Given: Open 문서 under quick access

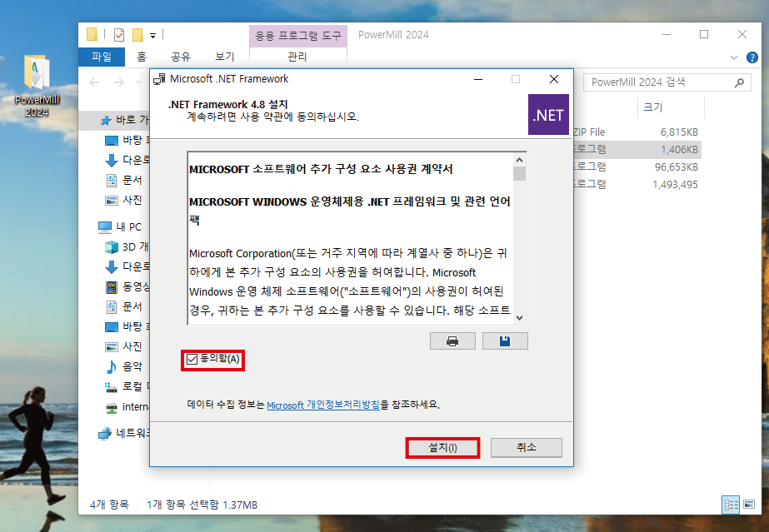Looking at the screenshot, I should (x=124, y=181).
